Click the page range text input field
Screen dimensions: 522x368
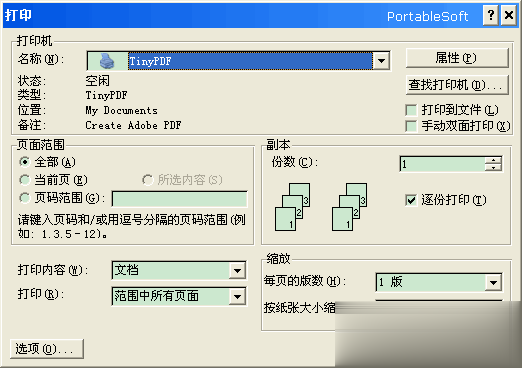[x=180, y=199]
